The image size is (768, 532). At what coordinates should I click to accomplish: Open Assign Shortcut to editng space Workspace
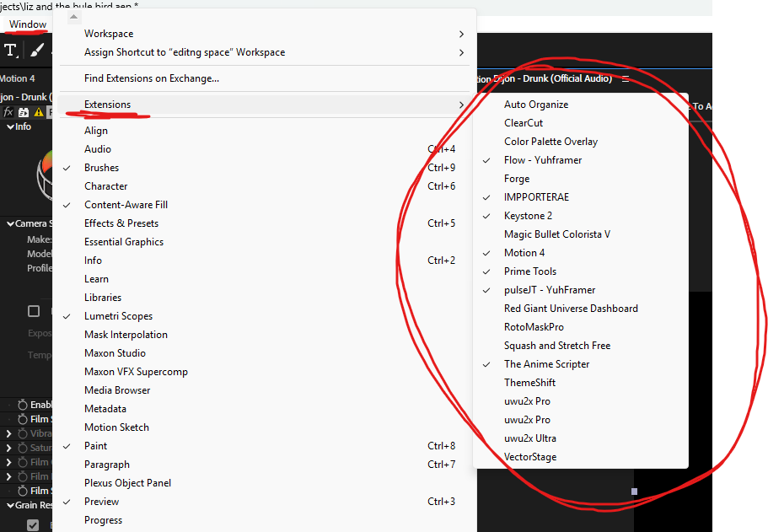coord(265,52)
